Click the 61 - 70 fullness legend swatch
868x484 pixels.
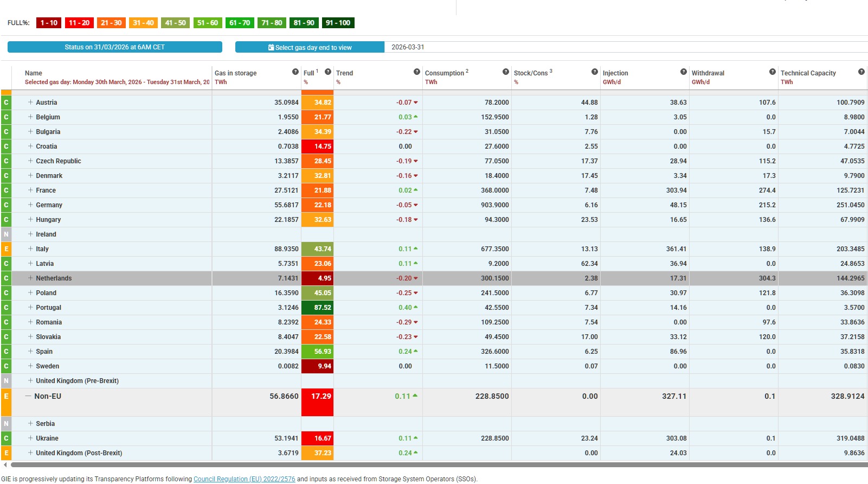pyautogui.click(x=240, y=23)
